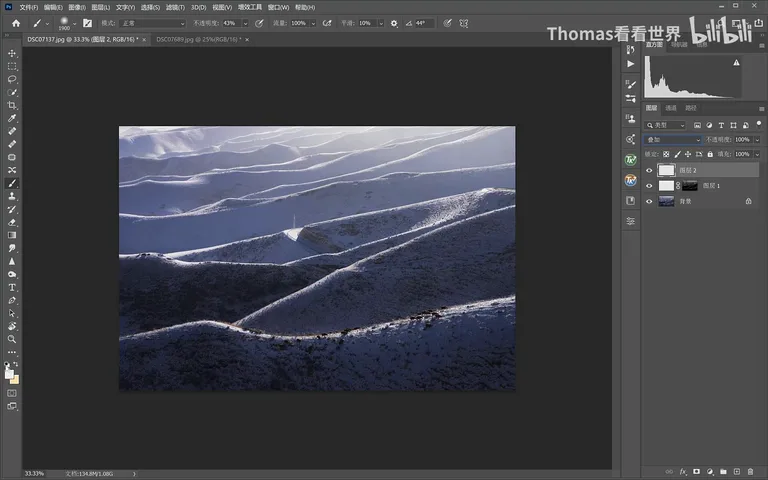Hide the 背景 background layer
The height and width of the screenshot is (480, 768).
[x=649, y=201]
